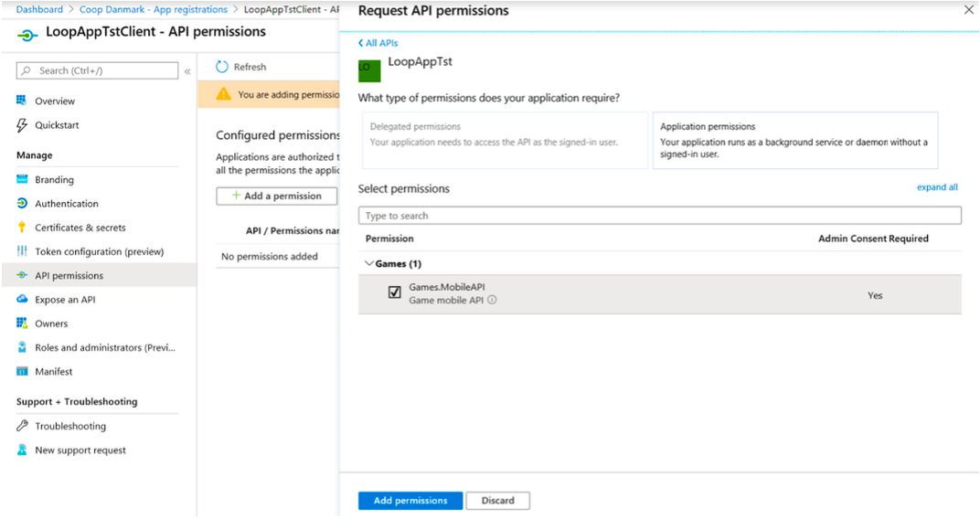The height and width of the screenshot is (520, 980).
Task: Click the Certificates & secrets key icon
Action: point(22,227)
